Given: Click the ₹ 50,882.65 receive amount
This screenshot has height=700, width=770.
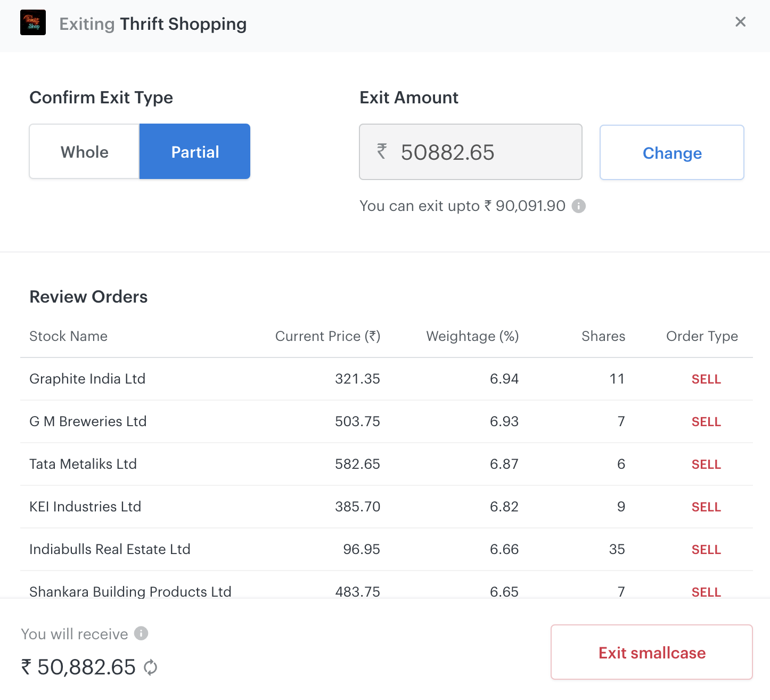Looking at the screenshot, I should click(x=78, y=667).
